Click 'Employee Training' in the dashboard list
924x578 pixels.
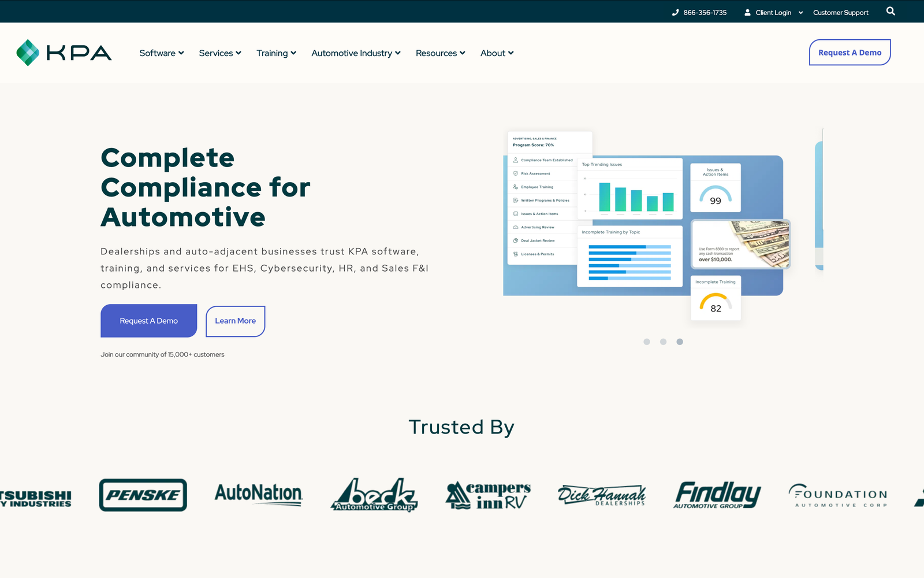537,187
